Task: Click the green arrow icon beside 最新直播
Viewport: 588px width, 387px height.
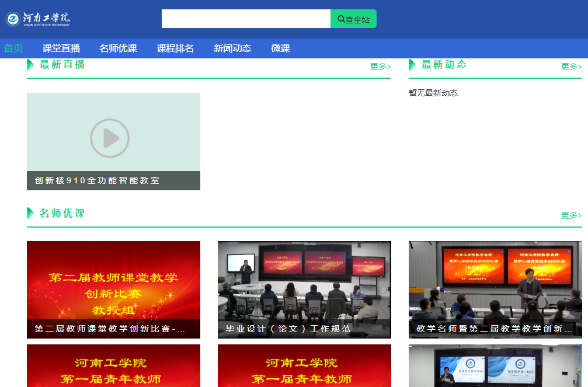Action: 30,65
